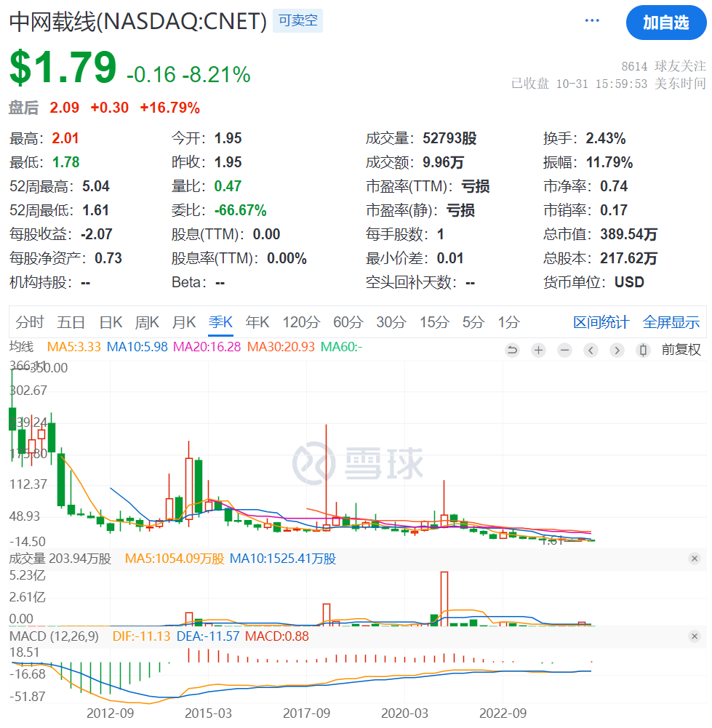Open the 月K chart tab

[x=184, y=321]
